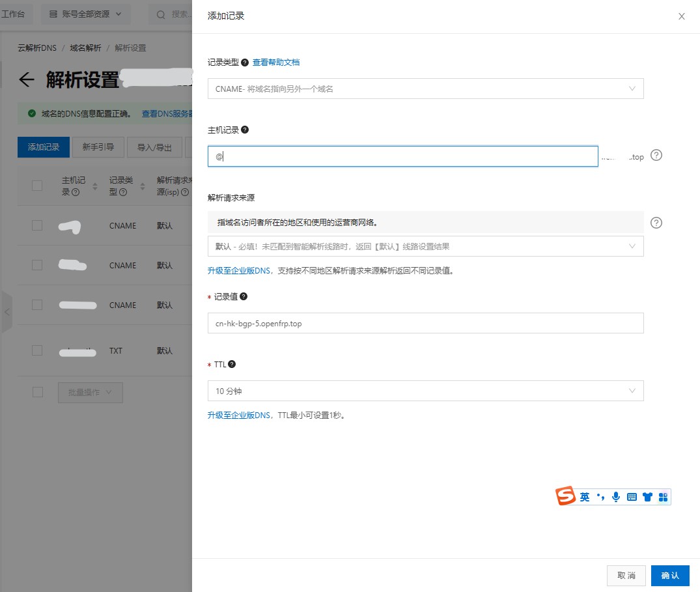Check the box for the TXT record row

37,350
